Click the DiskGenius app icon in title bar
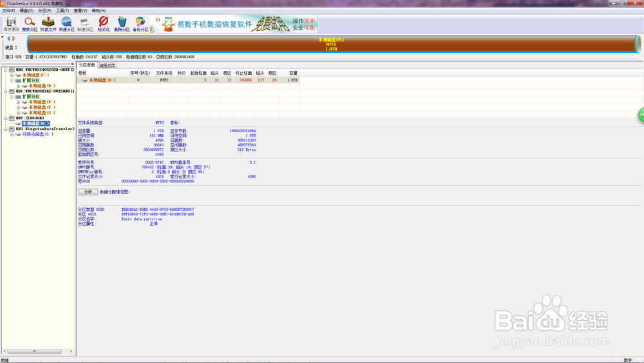The height and width of the screenshot is (363, 644). pos(3,3)
